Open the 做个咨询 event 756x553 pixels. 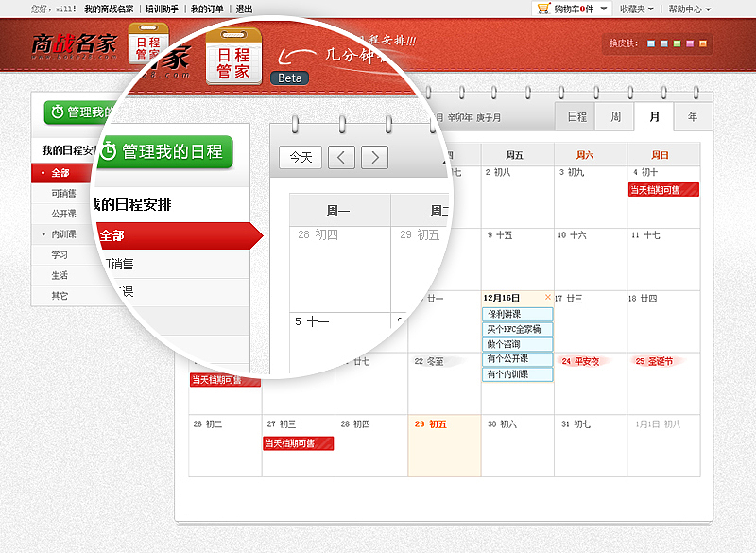coord(517,344)
